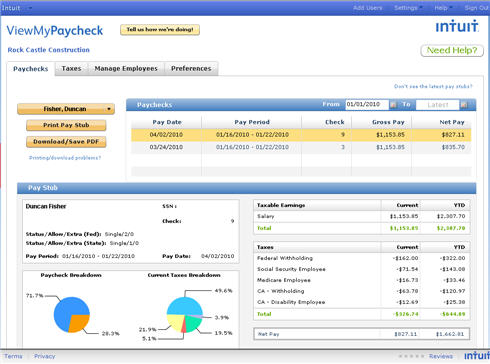
Task: Expand the Help menu in top bar
Action: [x=443, y=8]
